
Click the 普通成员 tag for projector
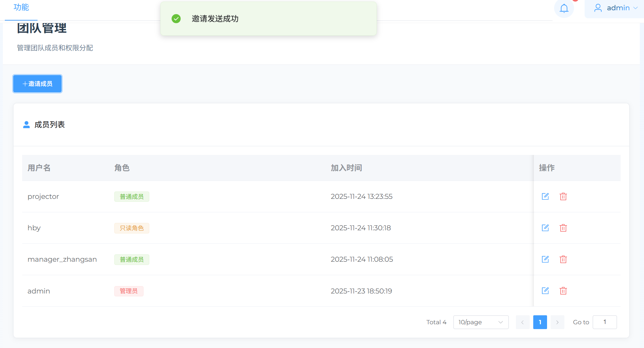[132, 197]
